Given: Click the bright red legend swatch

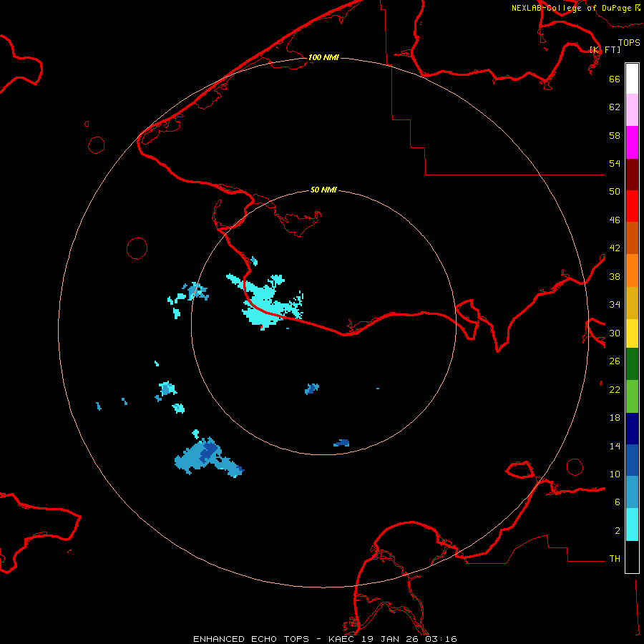Looking at the screenshot, I should (x=632, y=206).
